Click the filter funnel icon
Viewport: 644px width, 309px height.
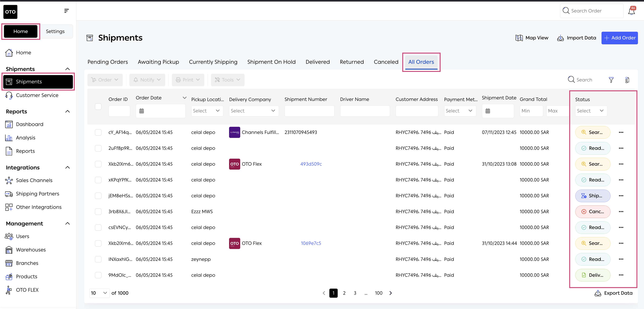click(611, 80)
